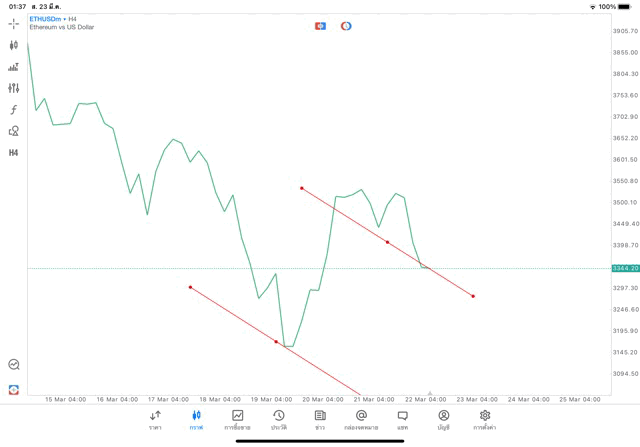Open the กล่องจดหมาย (mailbox) tab
The width and height of the screenshot is (640, 447).
pos(361,420)
